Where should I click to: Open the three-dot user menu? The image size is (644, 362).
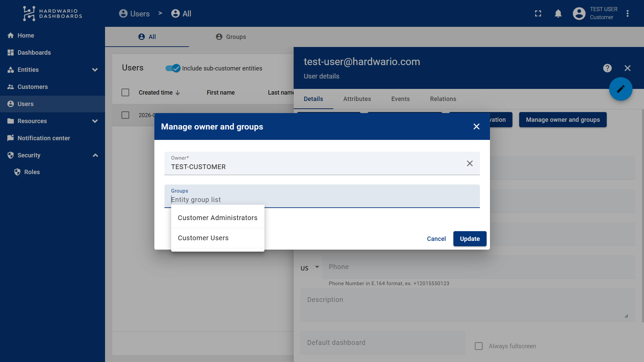pos(627,14)
